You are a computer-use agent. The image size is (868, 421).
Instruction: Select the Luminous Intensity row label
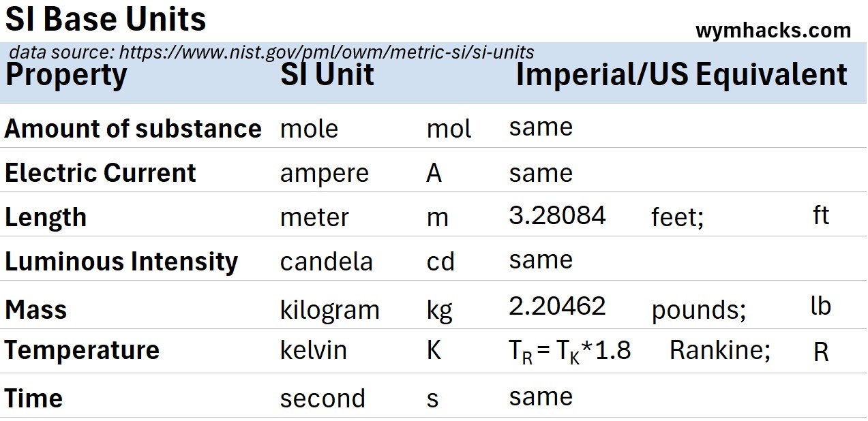(x=121, y=262)
